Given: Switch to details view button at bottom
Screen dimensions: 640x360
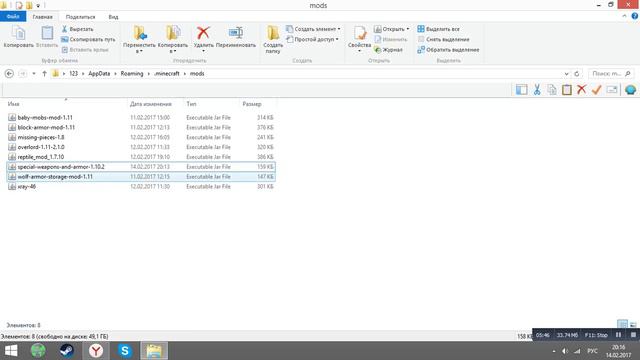Looking at the screenshot, I should coord(622,325).
